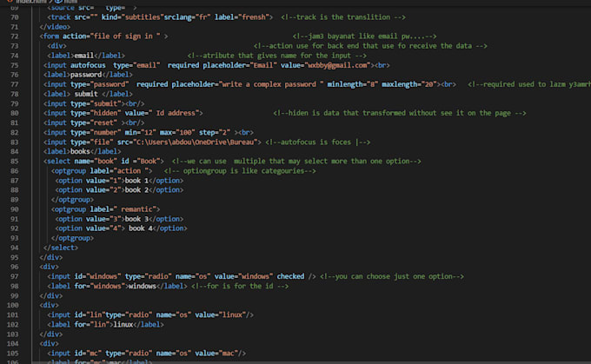This screenshot has width=591, height=364.
Task: Click type="hidden" on line 80
Action: 96,113
